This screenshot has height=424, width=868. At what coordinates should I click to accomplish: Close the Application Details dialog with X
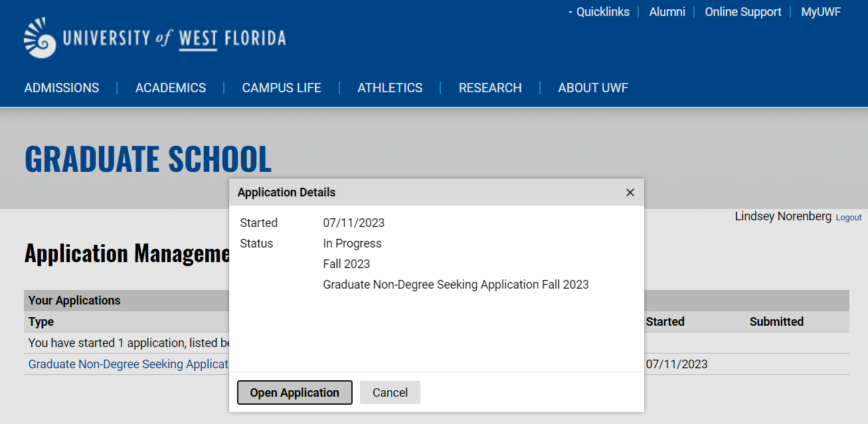630,192
